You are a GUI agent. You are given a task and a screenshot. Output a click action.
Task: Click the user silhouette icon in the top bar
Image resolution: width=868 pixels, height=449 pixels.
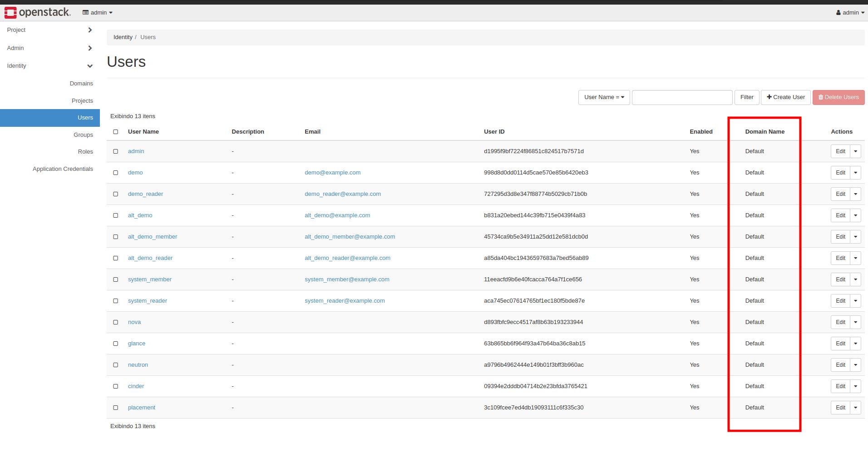(x=838, y=12)
